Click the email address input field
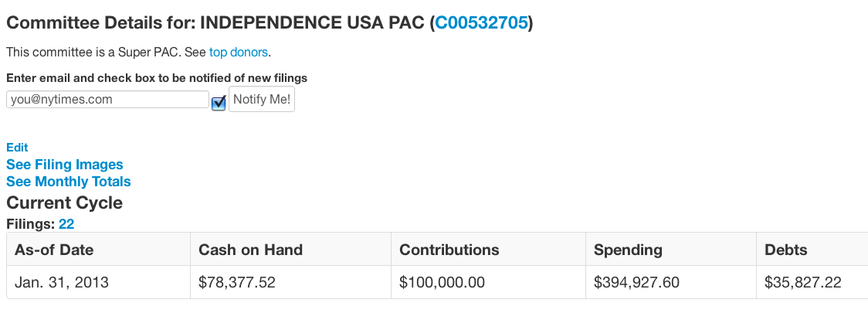The image size is (868, 313). [x=107, y=100]
